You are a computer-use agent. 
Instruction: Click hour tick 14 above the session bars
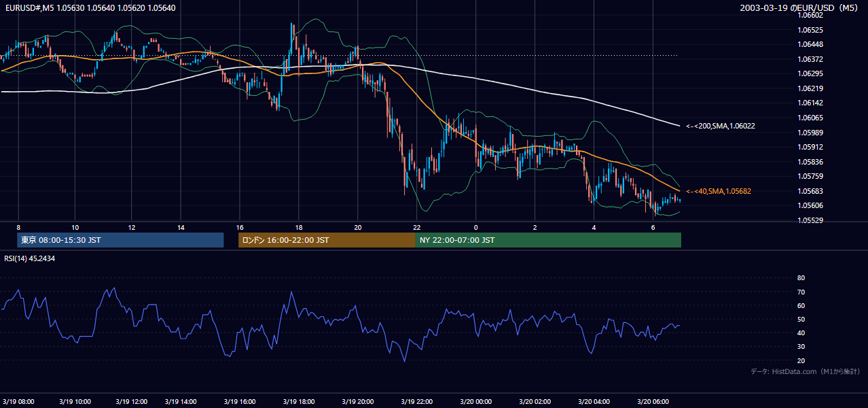(x=181, y=227)
